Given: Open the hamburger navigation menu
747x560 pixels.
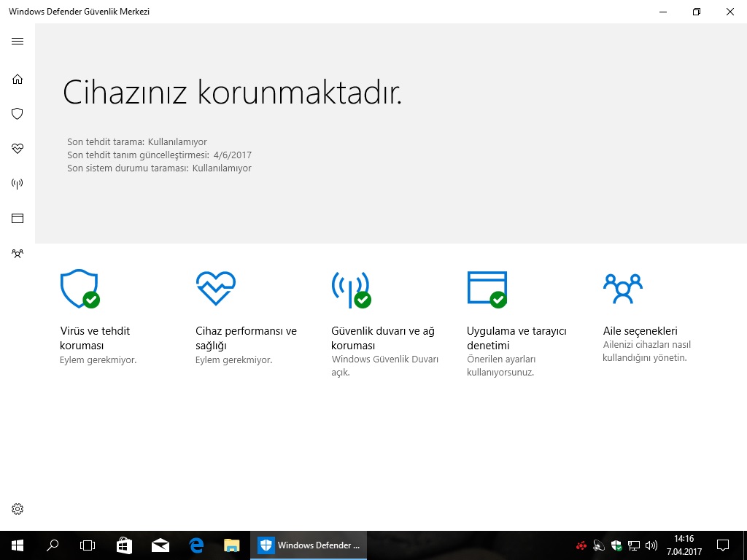Looking at the screenshot, I should (x=18, y=42).
